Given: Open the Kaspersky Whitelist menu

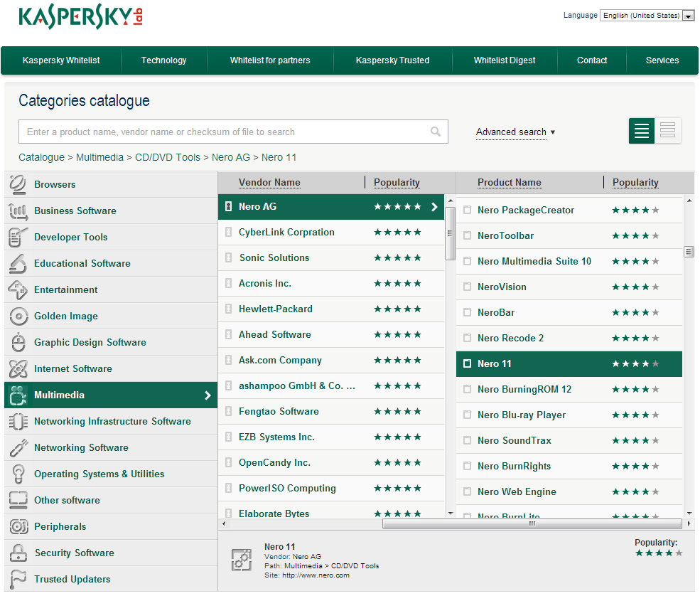Looking at the screenshot, I should coord(61,60).
